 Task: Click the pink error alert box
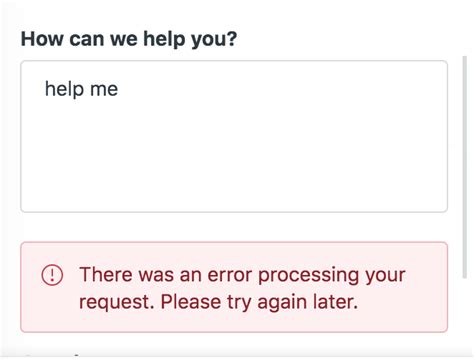point(234,287)
